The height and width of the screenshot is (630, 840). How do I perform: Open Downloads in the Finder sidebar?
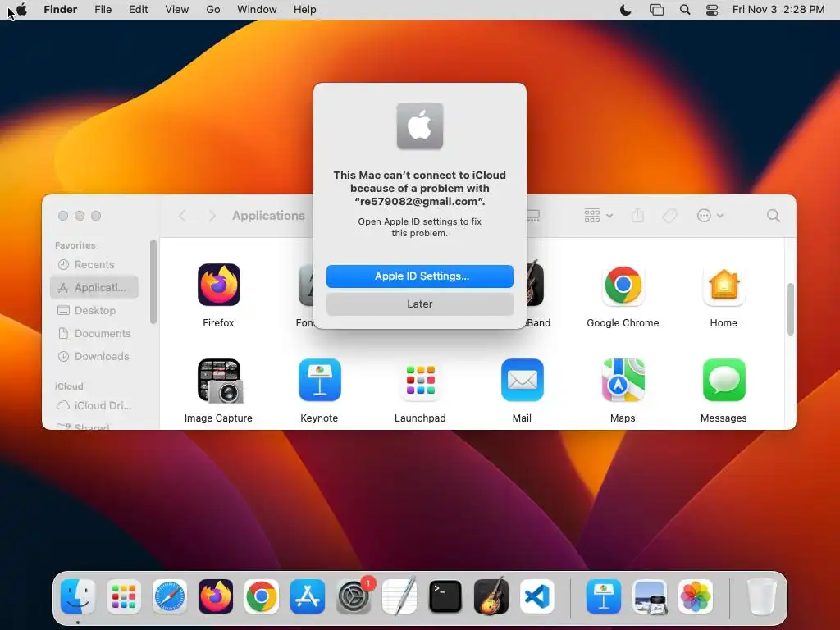tap(94, 357)
